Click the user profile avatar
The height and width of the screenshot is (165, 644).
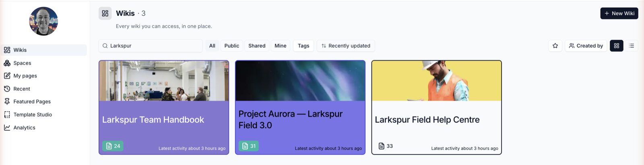tap(43, 21)
